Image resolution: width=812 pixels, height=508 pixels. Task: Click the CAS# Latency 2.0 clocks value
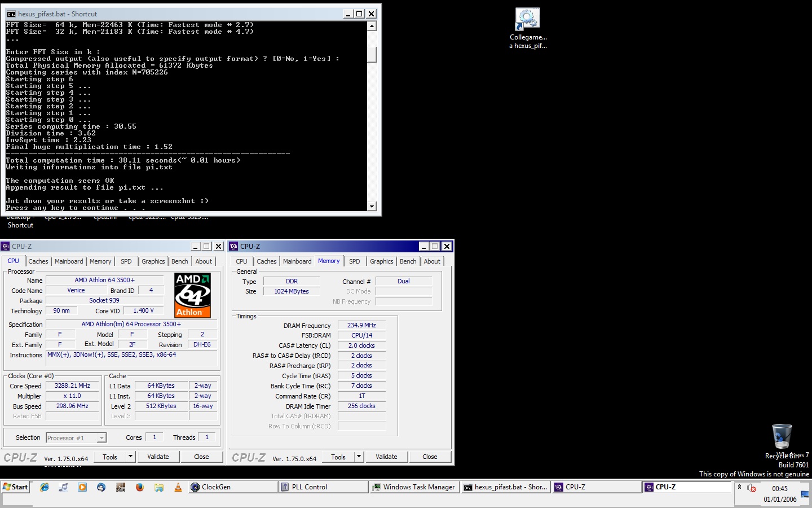[361, 345]
